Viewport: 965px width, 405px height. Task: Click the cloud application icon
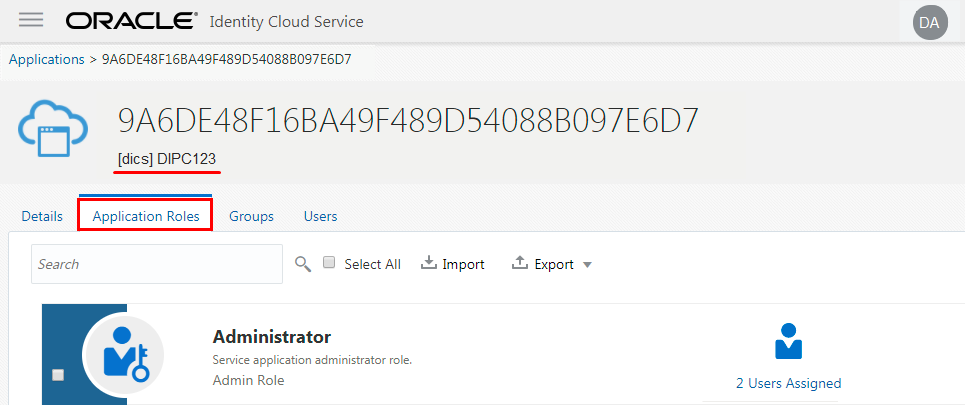tap(52, 127)
